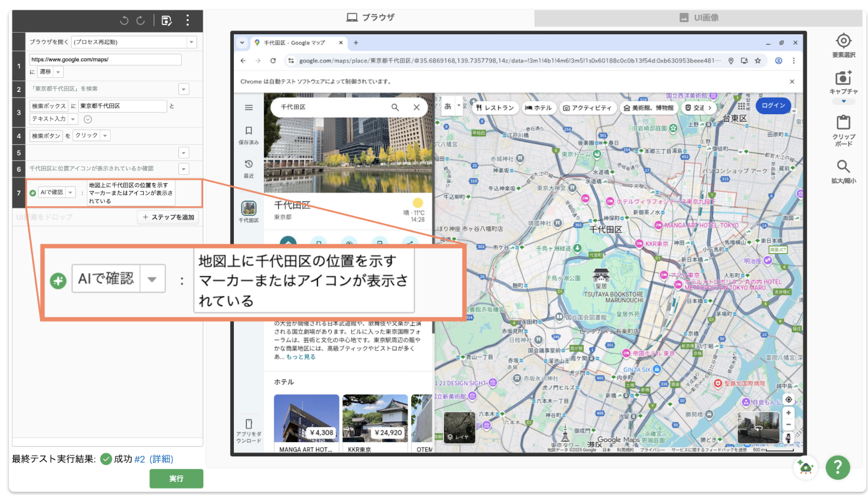
Task: Click the green plus icon in step 7
Action: [33, 193]
